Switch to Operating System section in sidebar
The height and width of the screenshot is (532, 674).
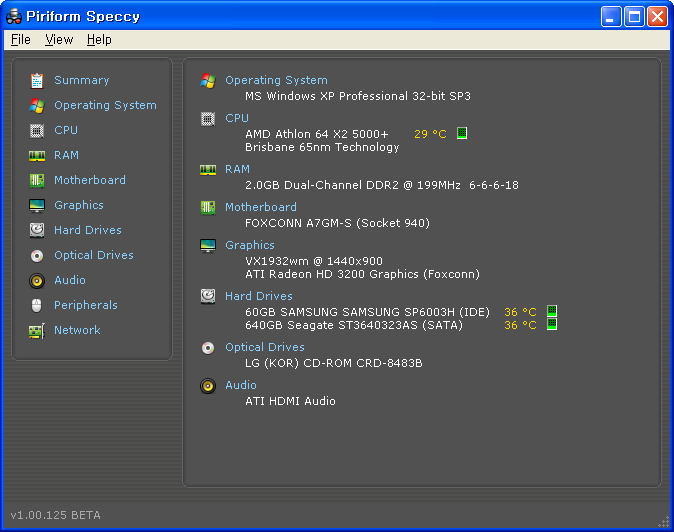coord(105,105)
